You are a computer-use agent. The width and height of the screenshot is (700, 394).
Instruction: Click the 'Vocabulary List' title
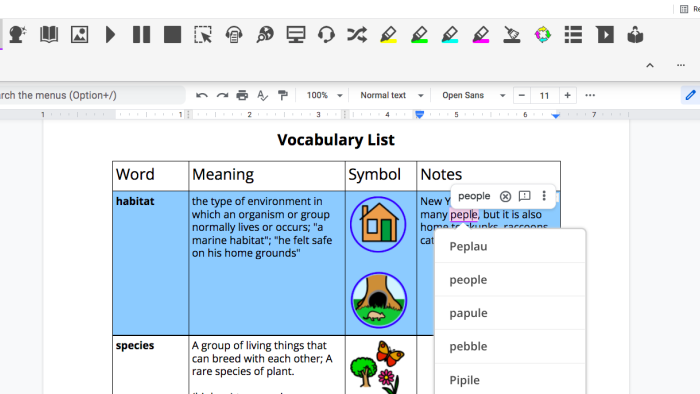(336, 140)
